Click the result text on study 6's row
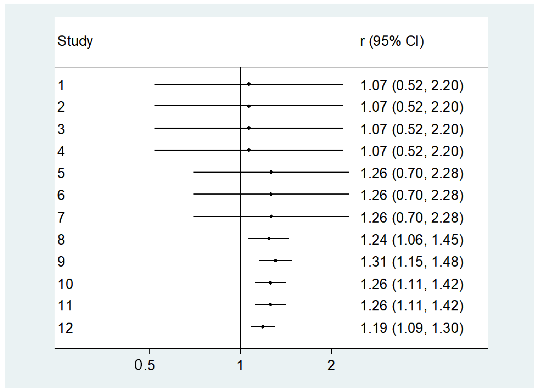The width and height of the screenshot is (539, 392). pyautogui.click(x=412, y=195)
